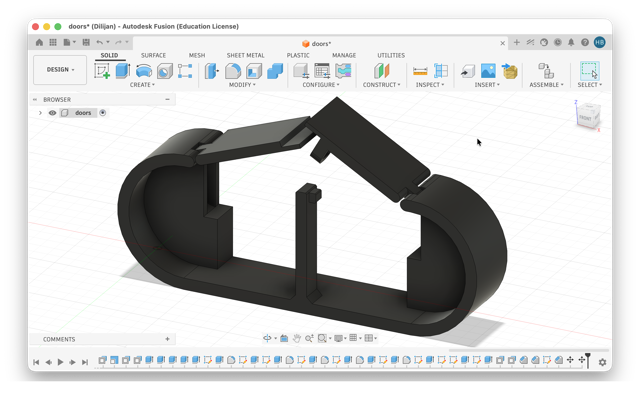
Task: Select the SOLID tab
Action: click(x=109, y=55)
